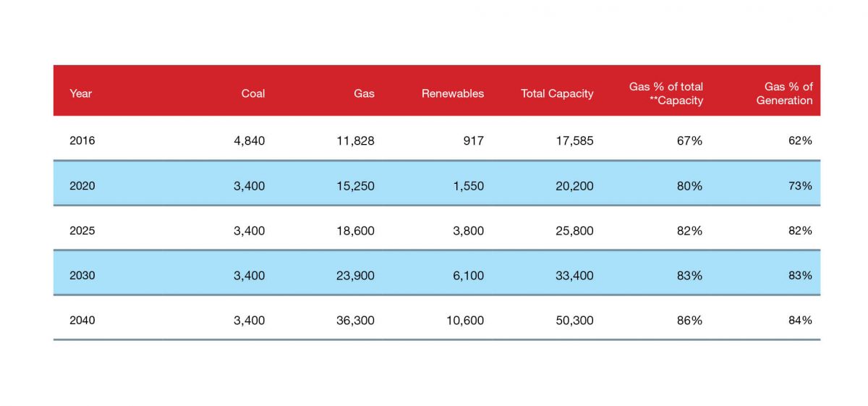Screen dimensions: 868x406
Task: Click the 2030 row label
Action: tap(82, 276)
